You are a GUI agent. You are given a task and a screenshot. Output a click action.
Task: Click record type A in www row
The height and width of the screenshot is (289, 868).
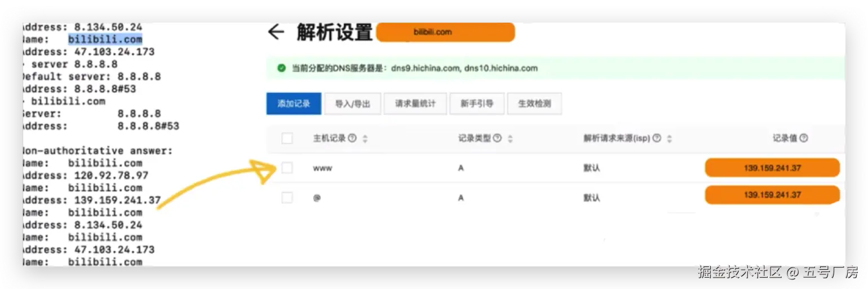tap(461, 168)
